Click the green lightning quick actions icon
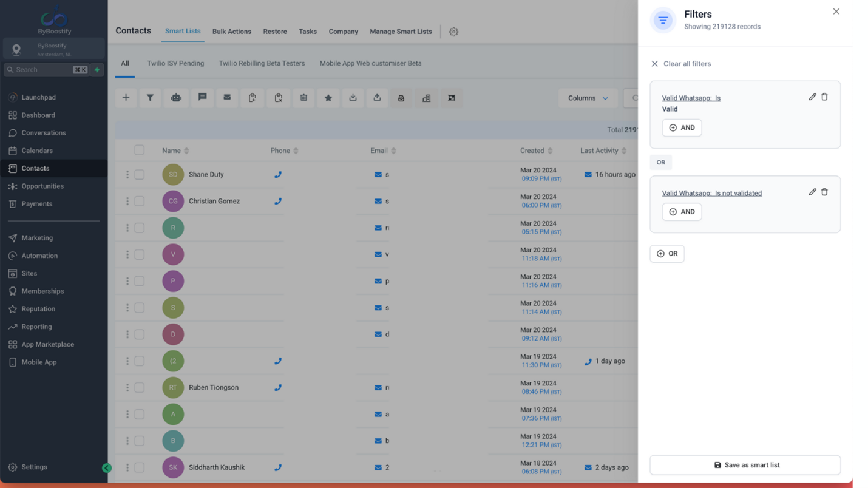Screen dimensions: 868x488 [x=97, y=70]
